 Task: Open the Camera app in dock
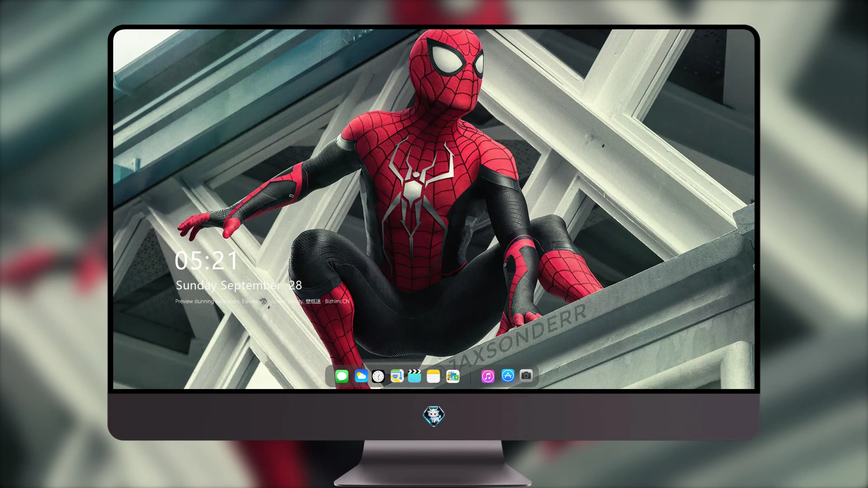[x=526, y=375]
